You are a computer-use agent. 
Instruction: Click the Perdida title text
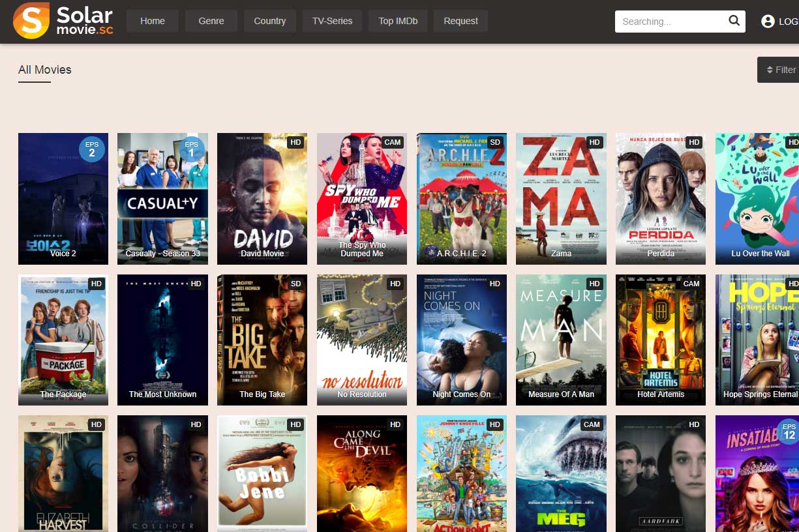click(x=661, y=254)
